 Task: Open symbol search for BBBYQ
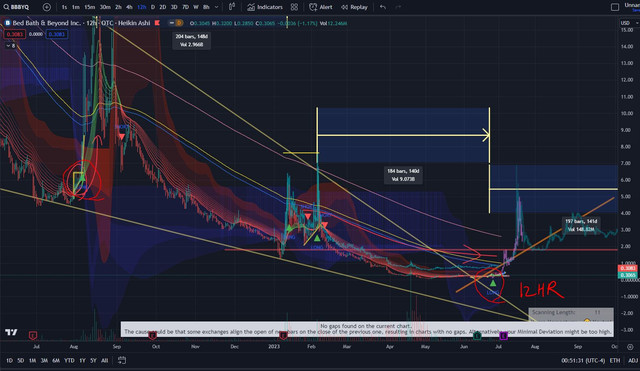(16, 7)
